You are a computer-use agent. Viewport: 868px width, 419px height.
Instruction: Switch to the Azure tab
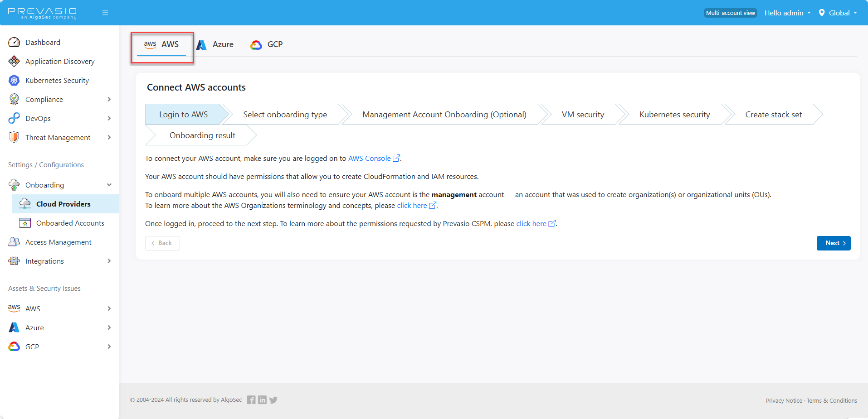coord(215,44)
